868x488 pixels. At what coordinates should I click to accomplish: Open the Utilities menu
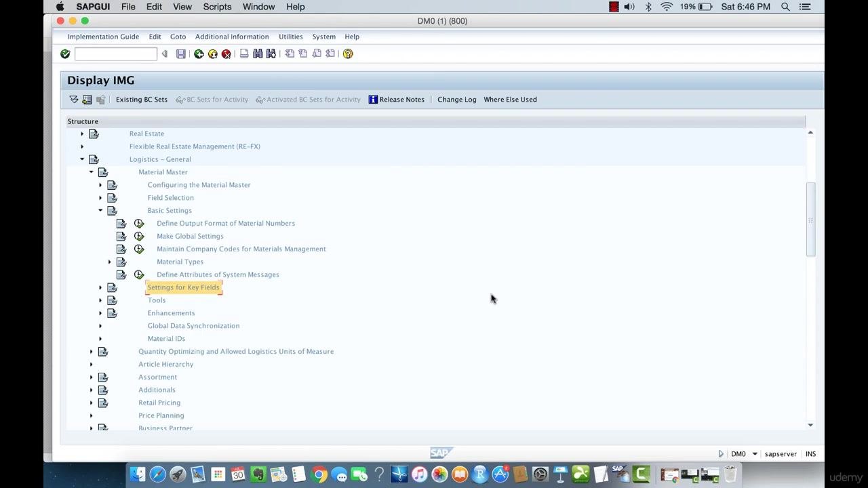pos(290,37)
